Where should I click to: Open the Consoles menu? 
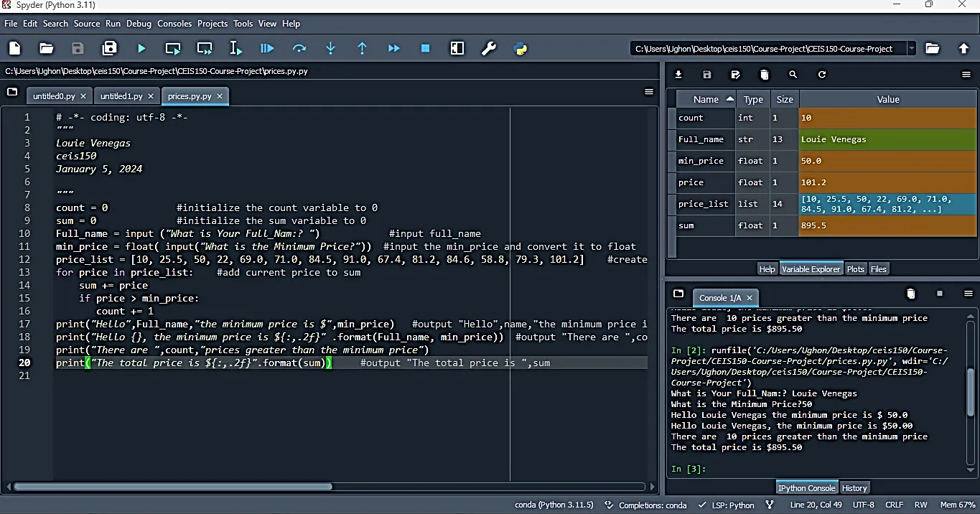[x=174, y=24]
